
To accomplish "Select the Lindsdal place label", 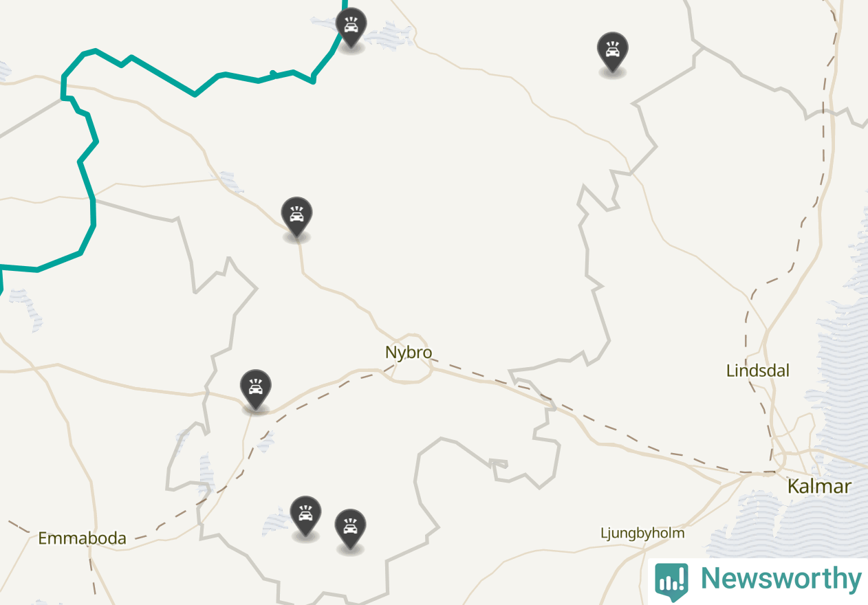I will click(x=758, y=371).
